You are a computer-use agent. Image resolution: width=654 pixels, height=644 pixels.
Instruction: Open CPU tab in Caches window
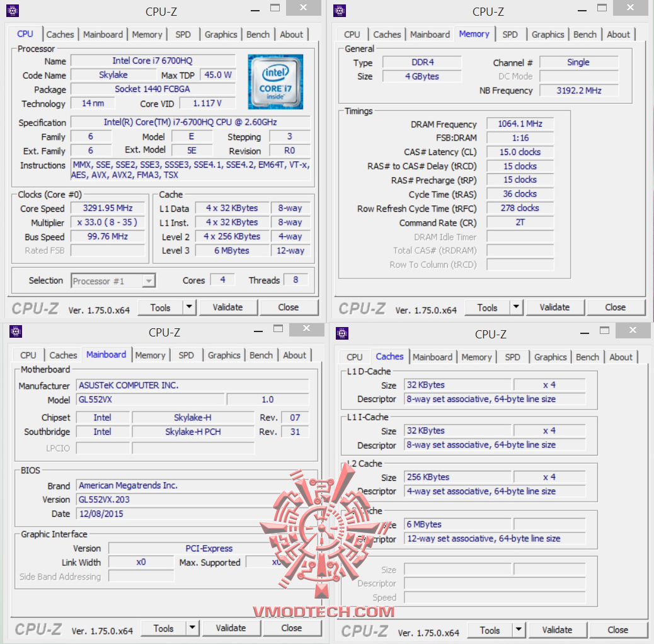(x=355, y=357)
